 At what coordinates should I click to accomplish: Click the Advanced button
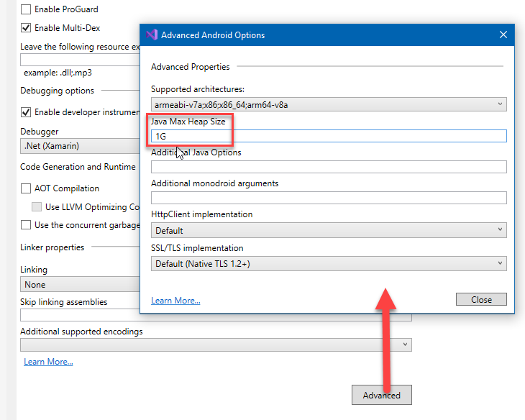pos(381,395)
